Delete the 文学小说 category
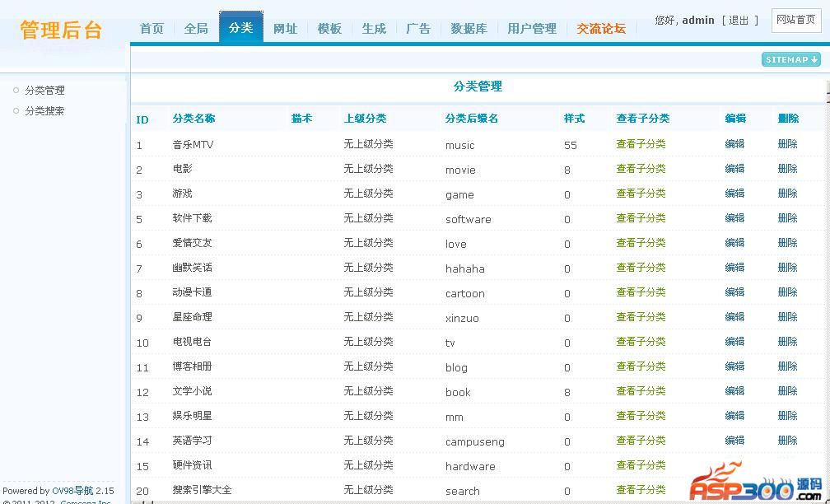 click(x=787, y=391)
